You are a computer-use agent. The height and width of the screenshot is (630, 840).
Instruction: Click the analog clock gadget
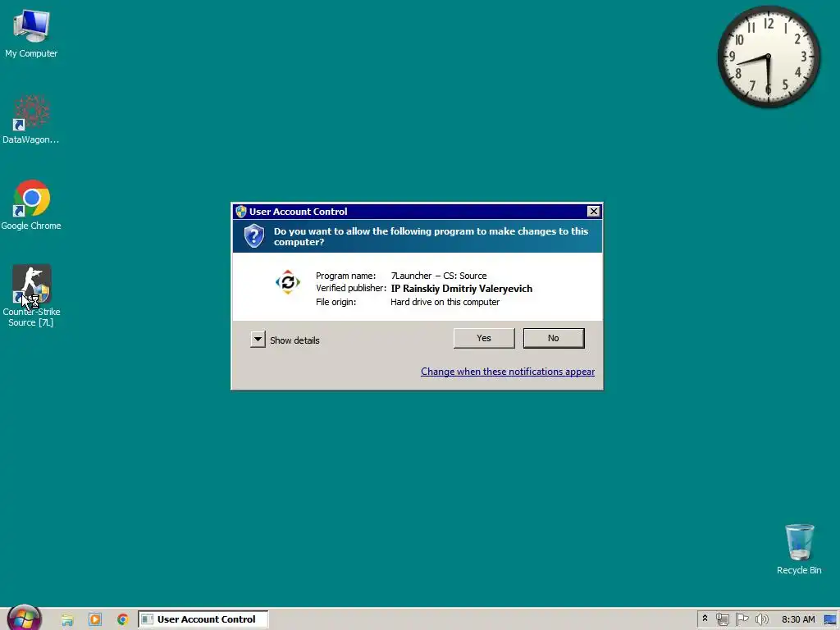pyautogui.click(x=768, y=57)
